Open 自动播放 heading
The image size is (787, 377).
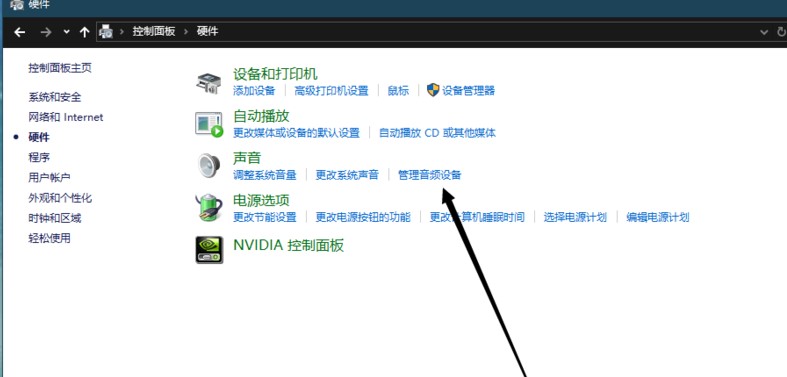261,116
